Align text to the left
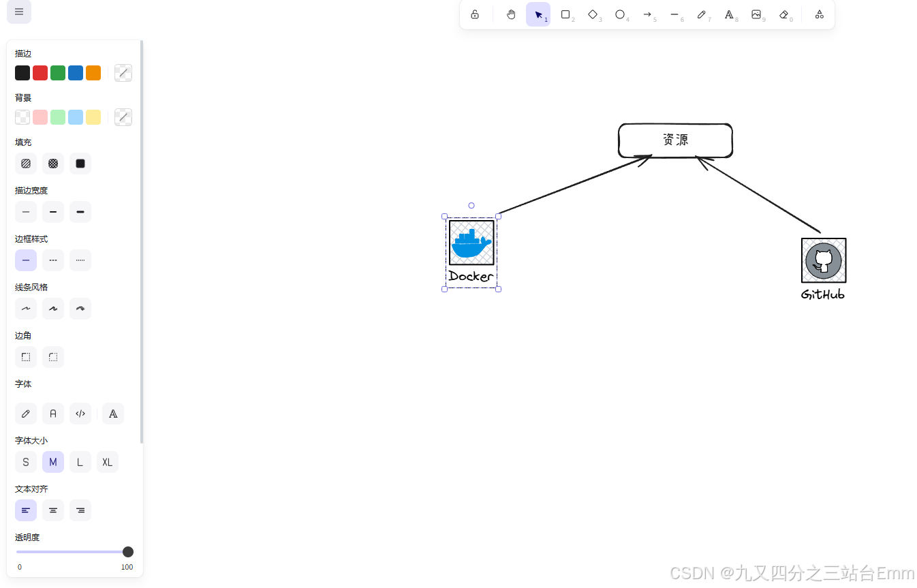 click(x=26, y=510)
